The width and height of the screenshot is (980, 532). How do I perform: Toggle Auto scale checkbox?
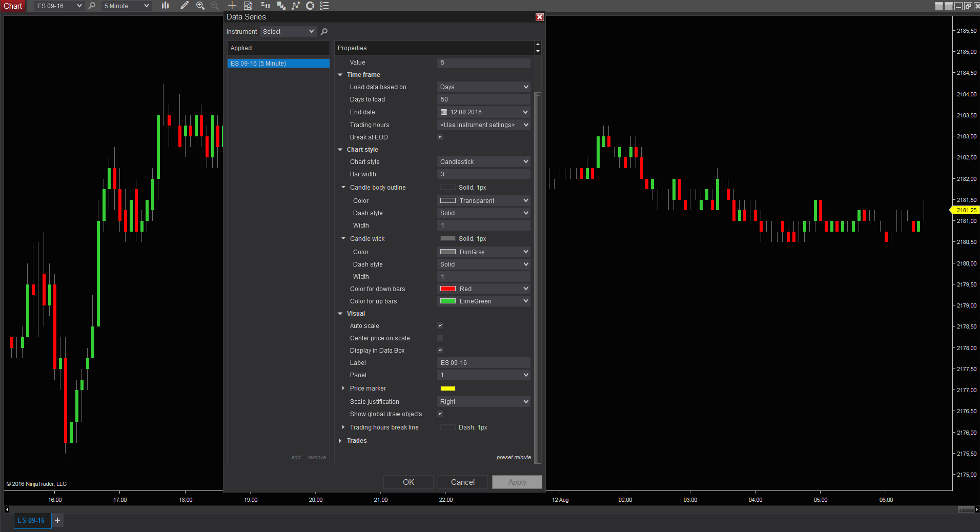point(440,325)
